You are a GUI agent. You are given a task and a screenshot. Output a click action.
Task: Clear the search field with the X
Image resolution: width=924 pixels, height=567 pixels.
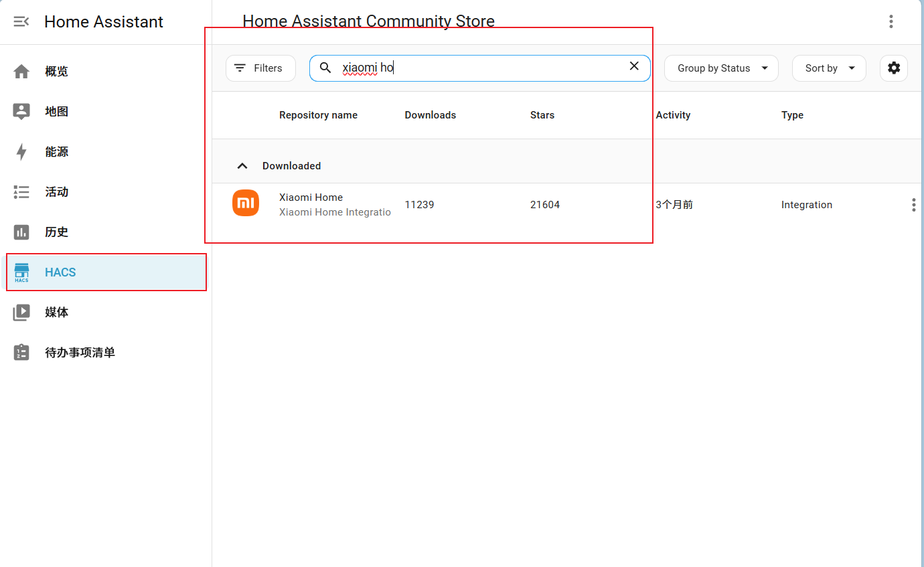click(634, 66)
